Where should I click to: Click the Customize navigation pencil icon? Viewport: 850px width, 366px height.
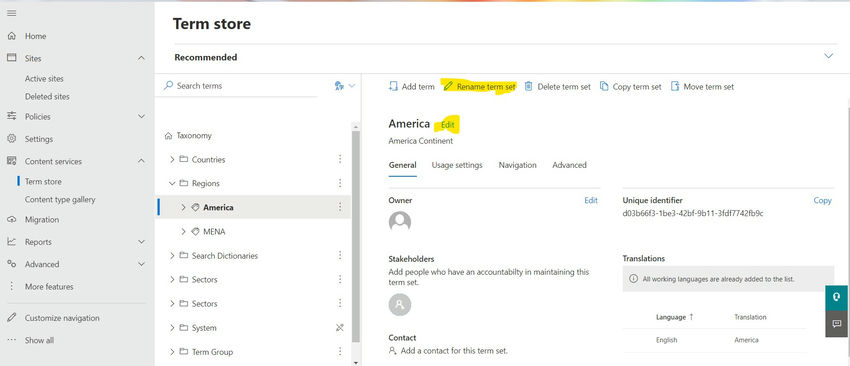pyautogui.click(x=11, y=318)
